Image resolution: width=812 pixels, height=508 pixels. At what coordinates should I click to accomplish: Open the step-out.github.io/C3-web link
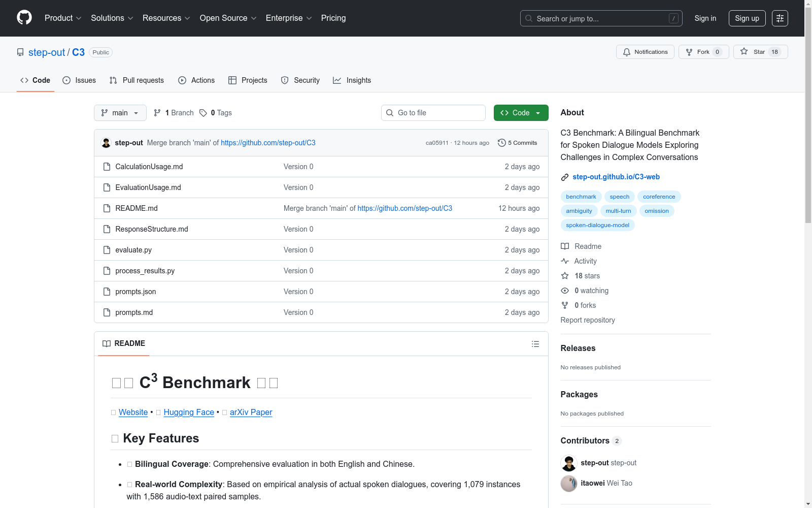[616, 177]
